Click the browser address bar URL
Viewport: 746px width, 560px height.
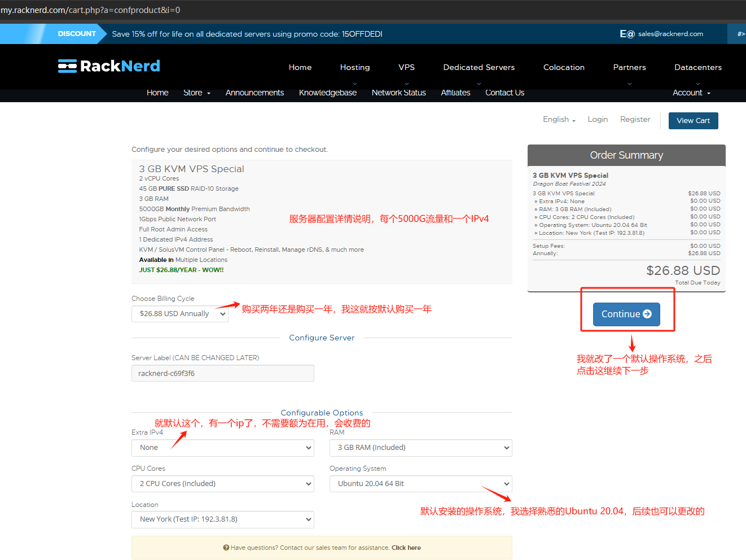[90, 10]
